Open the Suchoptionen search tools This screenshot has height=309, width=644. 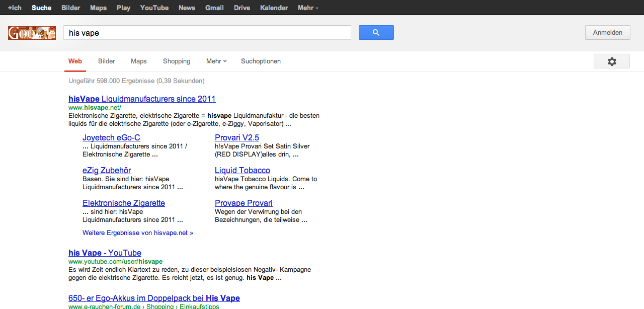261,61
